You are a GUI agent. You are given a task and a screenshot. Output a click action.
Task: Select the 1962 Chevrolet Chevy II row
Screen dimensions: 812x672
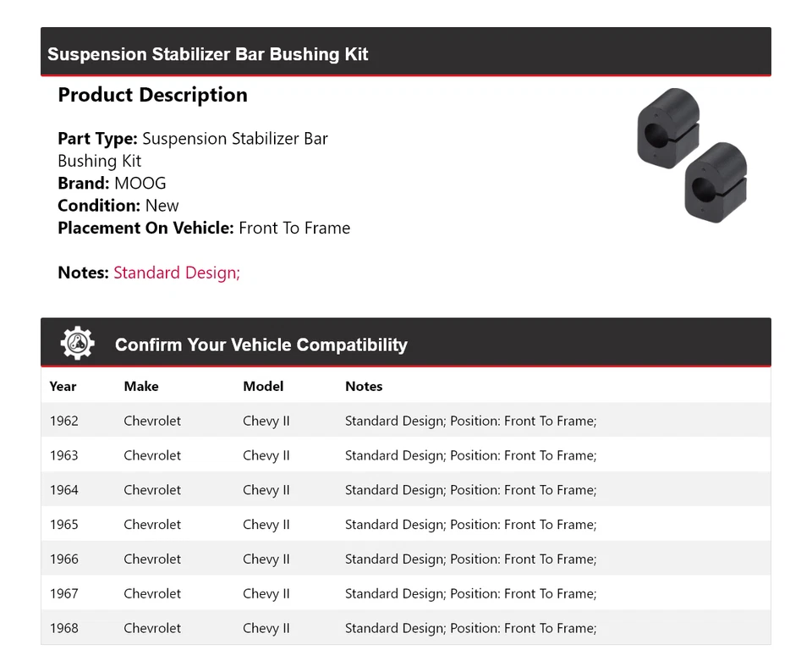(x=405, y=421)
